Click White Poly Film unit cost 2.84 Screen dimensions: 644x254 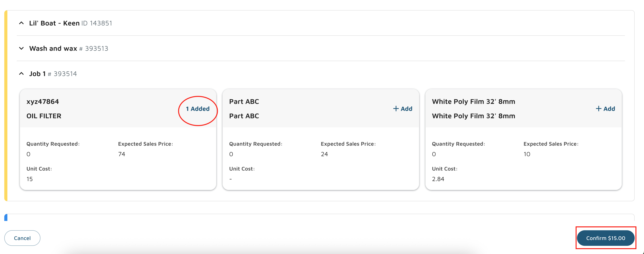pos(438,179)
